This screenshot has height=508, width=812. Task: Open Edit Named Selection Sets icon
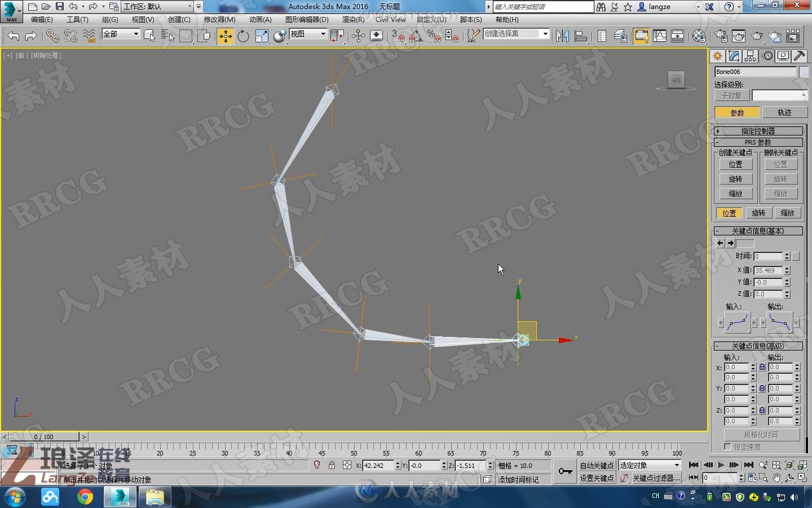point(473,36)
